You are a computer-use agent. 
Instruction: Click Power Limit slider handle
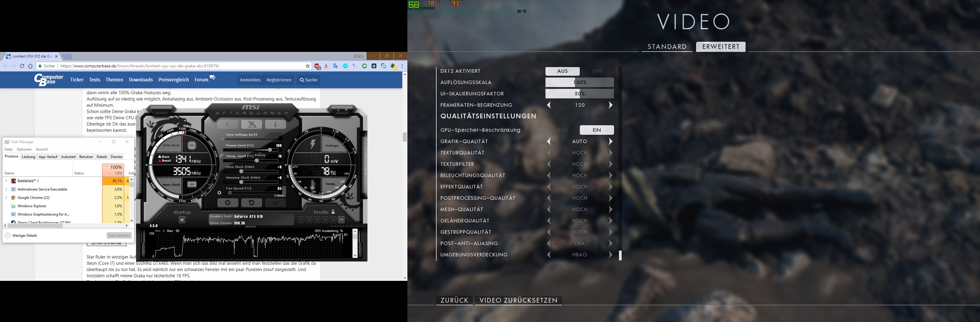[270, 150]
